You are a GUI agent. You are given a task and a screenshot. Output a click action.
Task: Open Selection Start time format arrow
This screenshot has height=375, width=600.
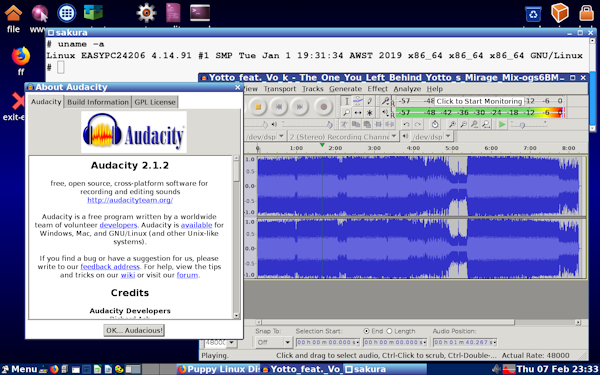click(358, 342)
